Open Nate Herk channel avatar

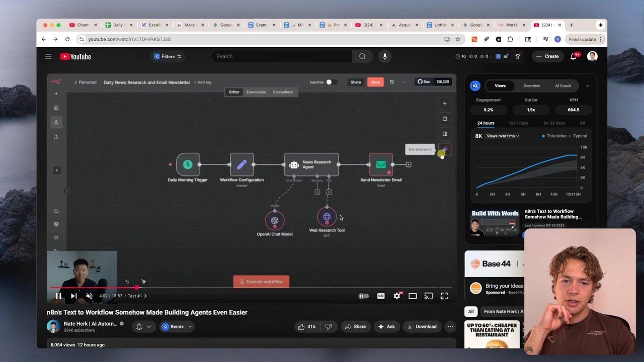53,327
